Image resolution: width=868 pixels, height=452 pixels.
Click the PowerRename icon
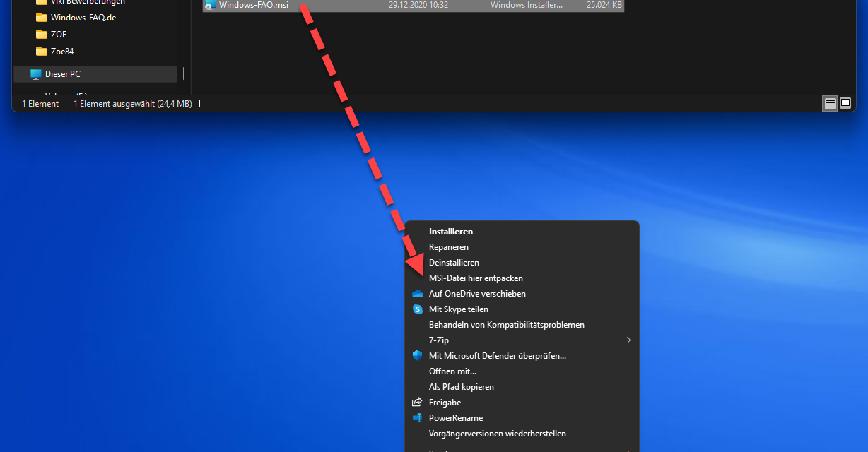point(417,418)
